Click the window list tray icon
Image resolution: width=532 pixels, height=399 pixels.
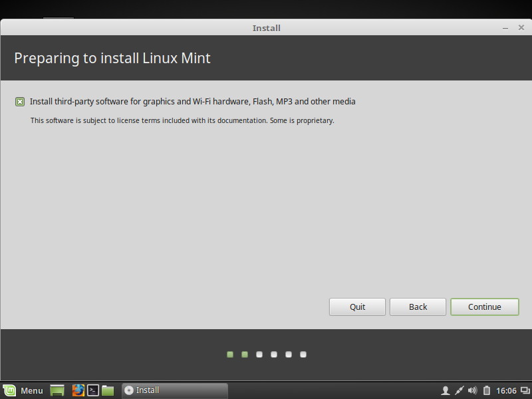[525, 391]
